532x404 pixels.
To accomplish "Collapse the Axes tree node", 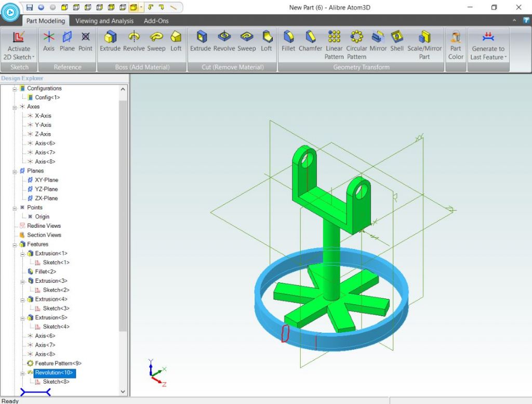I will click(15, 107).
